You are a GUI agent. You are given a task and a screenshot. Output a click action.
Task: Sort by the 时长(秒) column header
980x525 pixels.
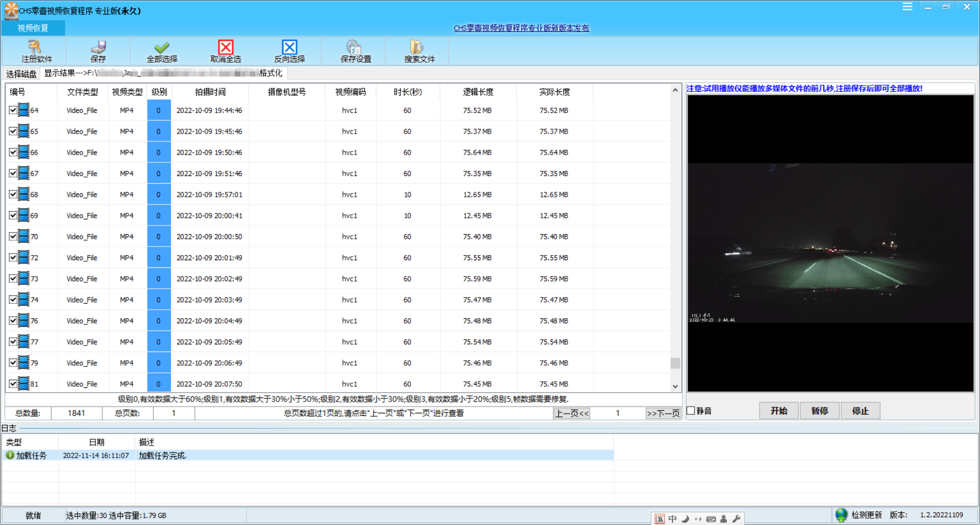point(407,92)
